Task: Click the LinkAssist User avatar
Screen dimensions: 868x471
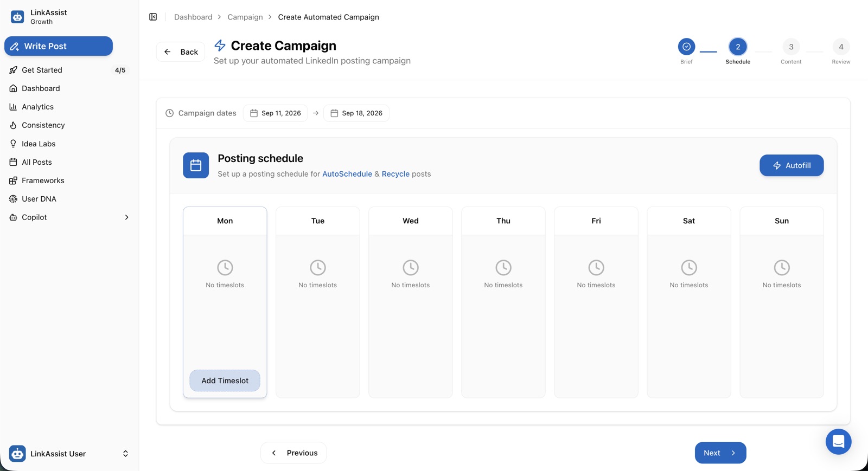Action: pyautogui.click(x=17, y=454)
